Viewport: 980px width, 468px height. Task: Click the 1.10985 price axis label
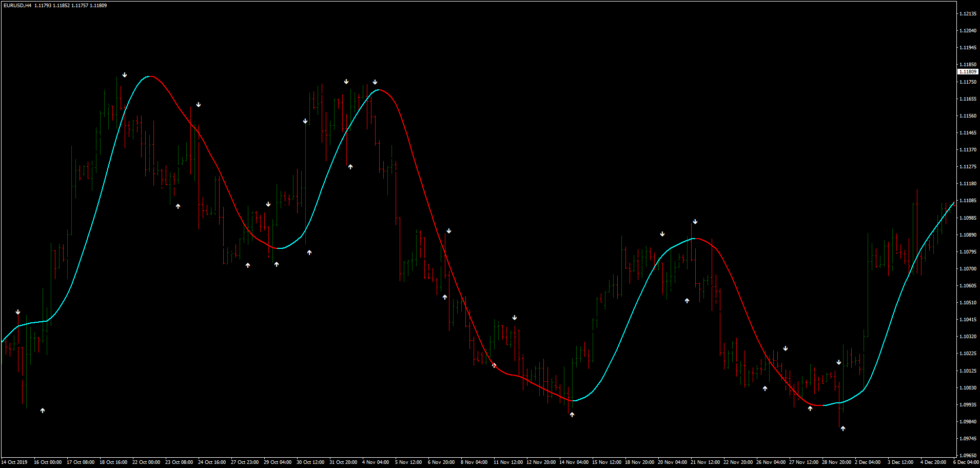click(x=968, y=218)
